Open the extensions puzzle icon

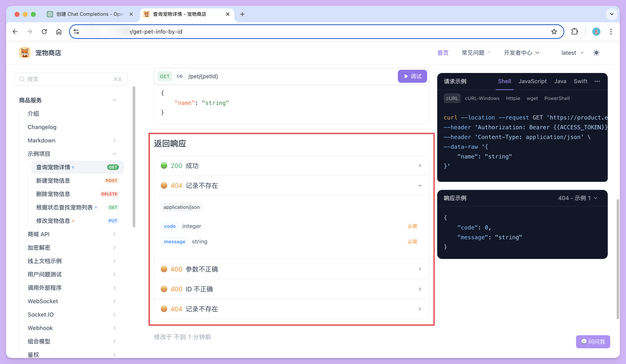[574, 32]
